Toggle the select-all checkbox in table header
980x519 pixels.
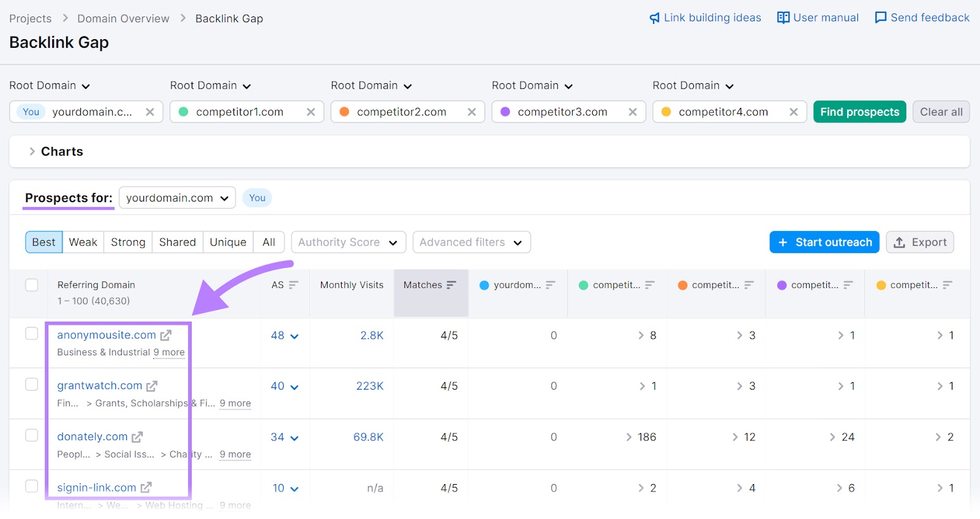point(32,285)
